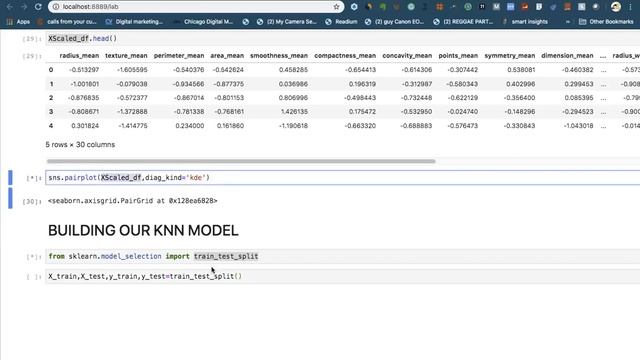Open '(2) REGGAE PART...' bookmark
Screen dimensions: 640x360
(x=463, y=22)
